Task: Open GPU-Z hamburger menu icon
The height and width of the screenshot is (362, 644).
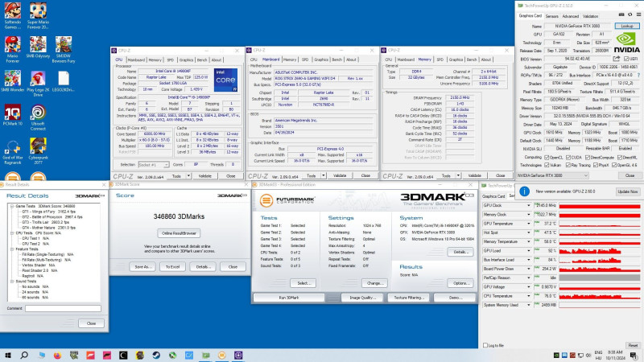Action: tap(638, 14)
